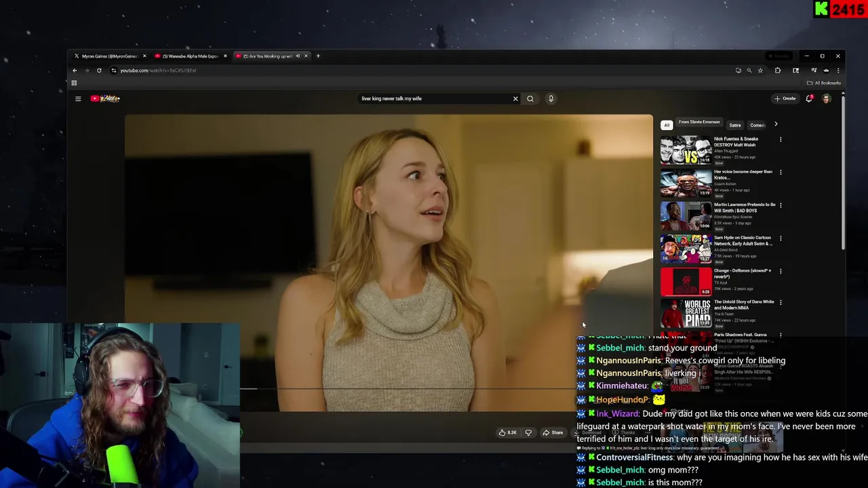868x488 pixels.
Task: Select the From Stevie Emerson chip
Action: (699, 123)
